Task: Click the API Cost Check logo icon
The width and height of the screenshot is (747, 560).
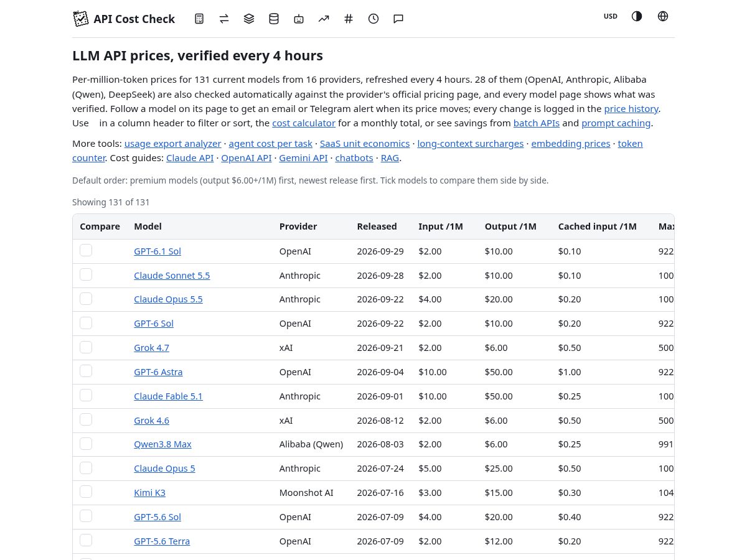Action: click(81, 19)
